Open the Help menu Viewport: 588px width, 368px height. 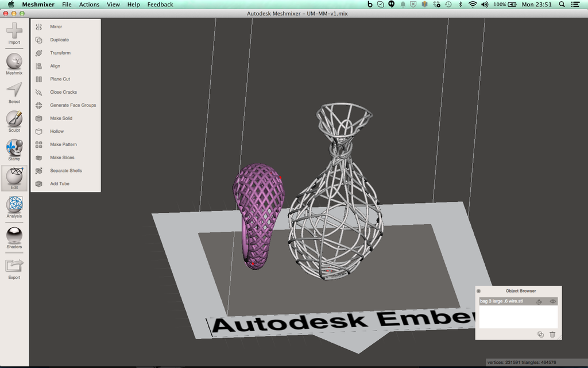pyautogui.click(x=133, y=5)
